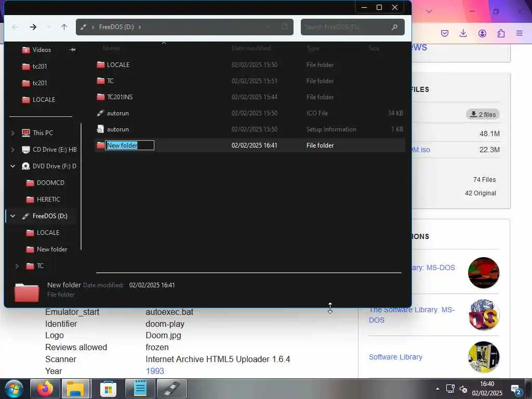The image size is (532, 399).
Task: Sort by Type column header
Action: (313, 48)
